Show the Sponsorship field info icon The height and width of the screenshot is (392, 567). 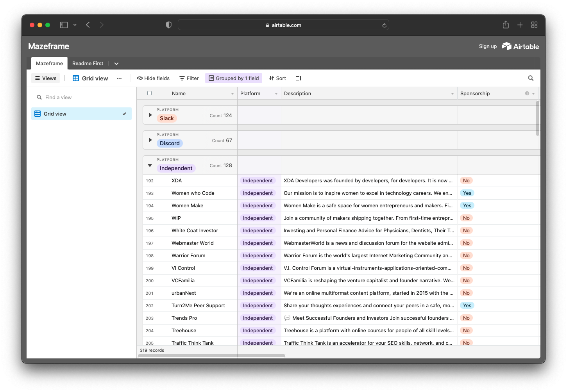pyautogui.click(x=527, y=93)
